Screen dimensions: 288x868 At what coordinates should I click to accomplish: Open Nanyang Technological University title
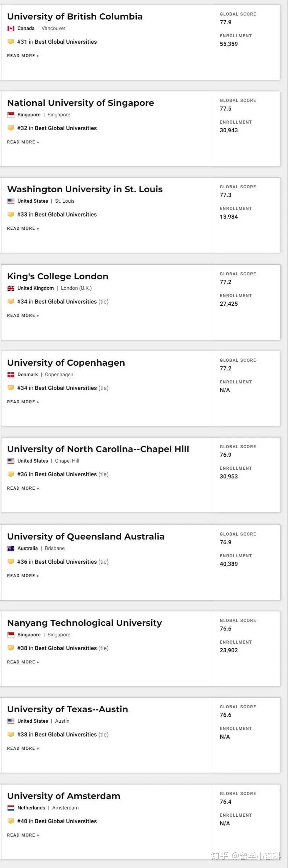[x=85, y=623]
